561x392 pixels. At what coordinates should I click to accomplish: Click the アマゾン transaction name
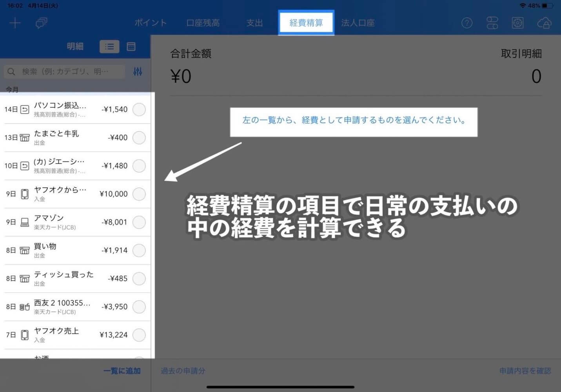[49, 218]
